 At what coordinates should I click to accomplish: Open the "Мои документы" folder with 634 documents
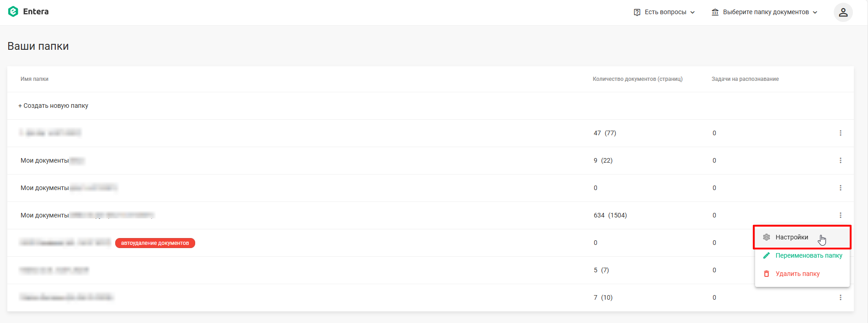[x=45, y=215]
